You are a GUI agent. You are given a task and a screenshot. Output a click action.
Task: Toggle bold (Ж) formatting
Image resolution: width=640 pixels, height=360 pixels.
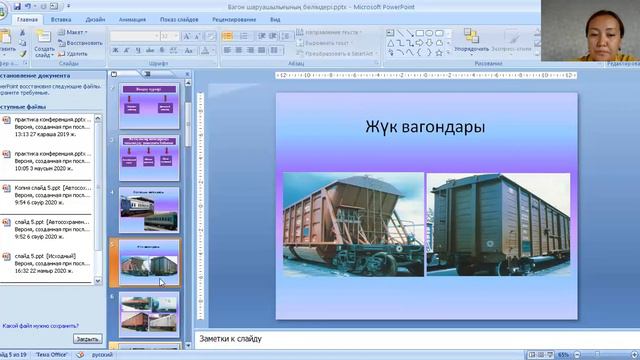(116, 50)
